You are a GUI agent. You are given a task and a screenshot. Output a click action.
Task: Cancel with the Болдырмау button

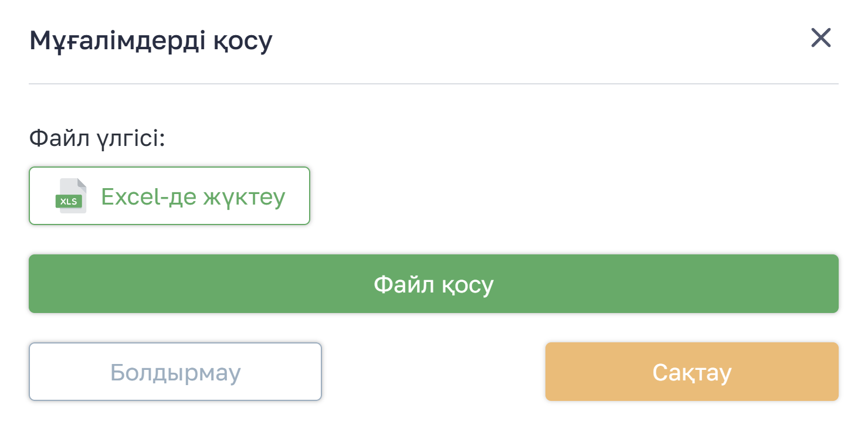point(175,372)
